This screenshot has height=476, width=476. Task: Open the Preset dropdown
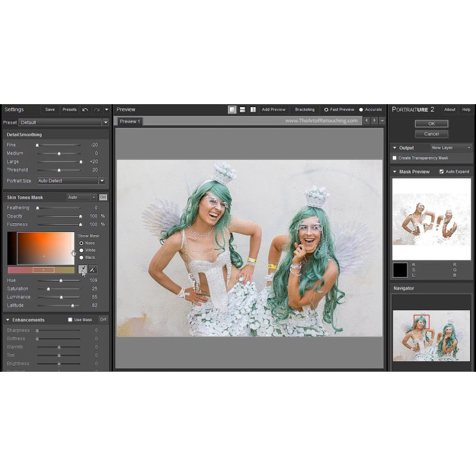[64, 123]
